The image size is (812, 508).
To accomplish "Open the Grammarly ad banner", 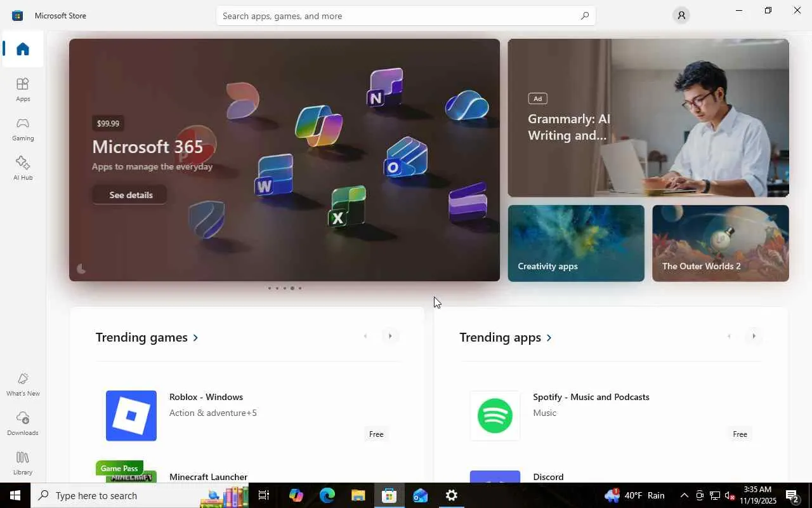I will tap(648, 118).
